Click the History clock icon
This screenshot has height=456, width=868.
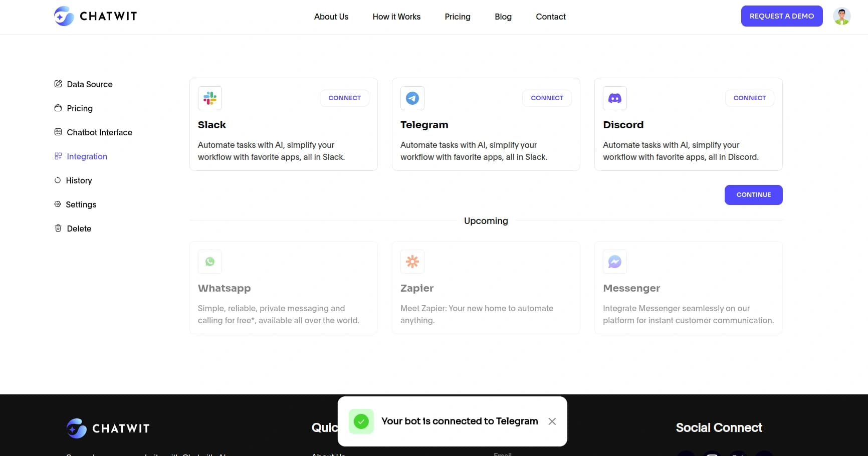(x=58, y=180)
